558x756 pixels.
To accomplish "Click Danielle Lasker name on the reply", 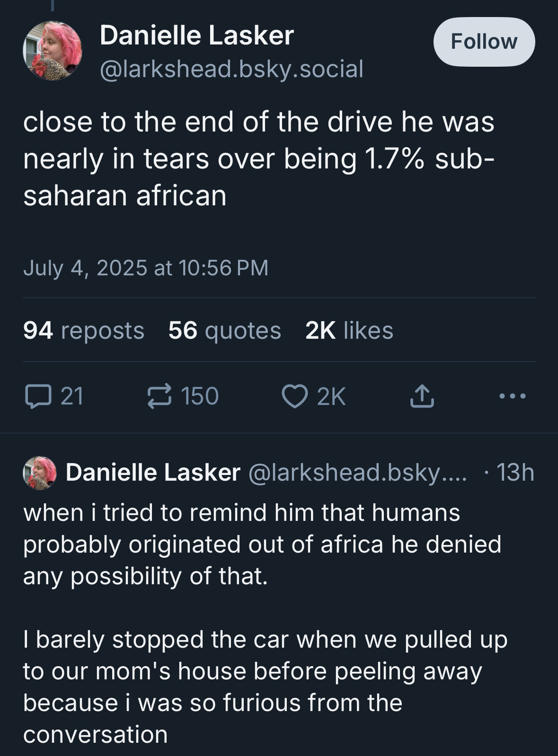I will pos(153,472).
